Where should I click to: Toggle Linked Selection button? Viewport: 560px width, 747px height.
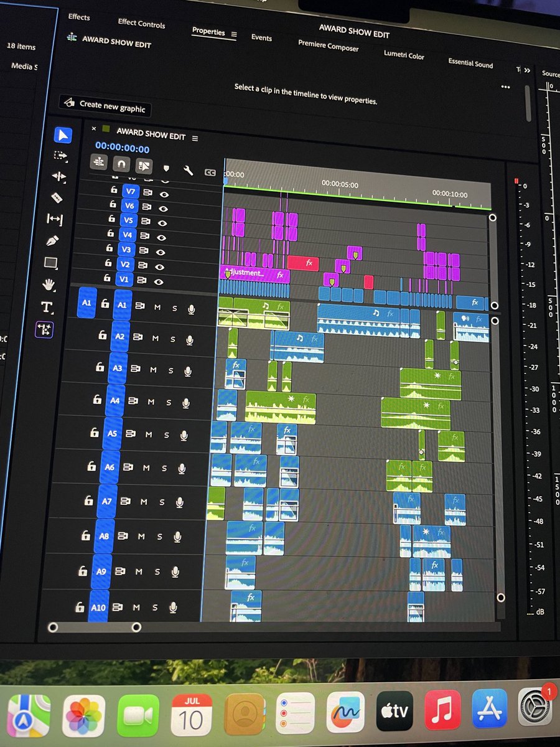point(143,166)
